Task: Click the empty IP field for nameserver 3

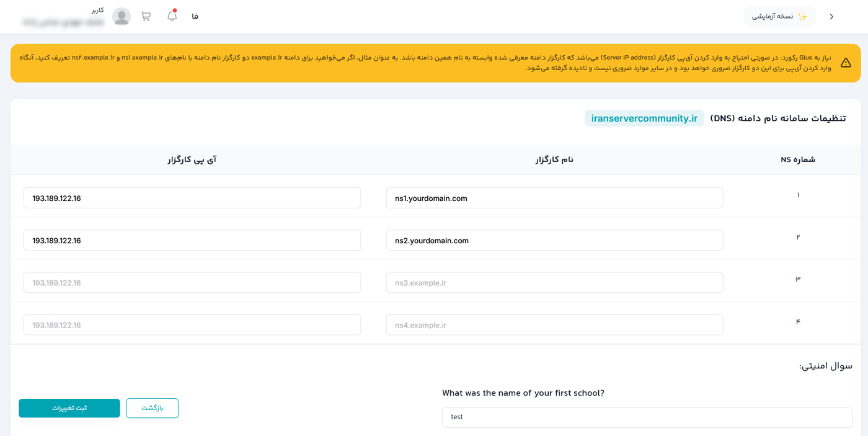Action: tap(192, 283)
